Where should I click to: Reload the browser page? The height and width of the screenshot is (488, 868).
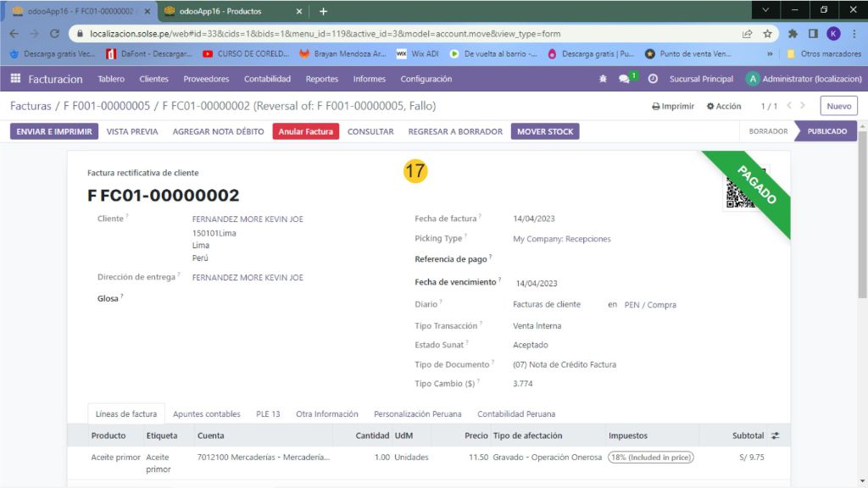54,34
